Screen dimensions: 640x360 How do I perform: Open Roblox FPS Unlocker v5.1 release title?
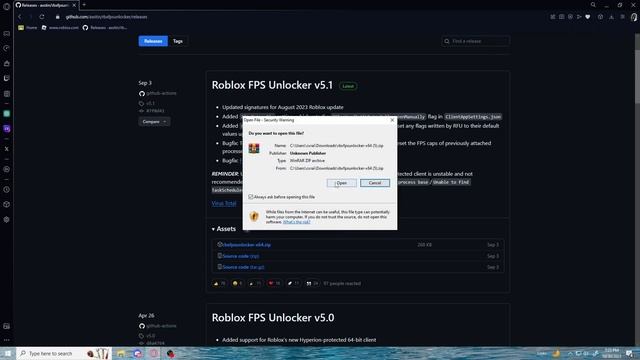tap(272, 85)
